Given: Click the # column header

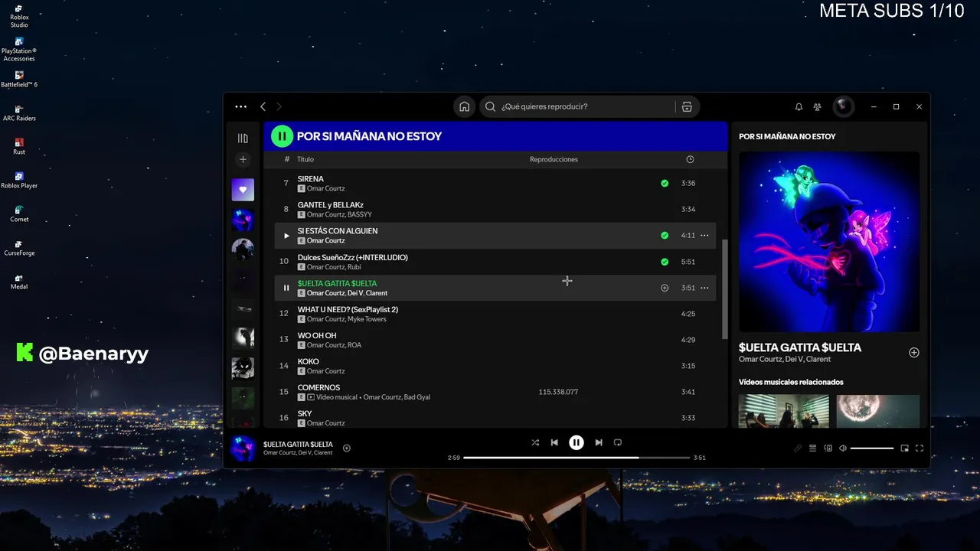Looking at the screenshot, I should [x=287, y=159].
